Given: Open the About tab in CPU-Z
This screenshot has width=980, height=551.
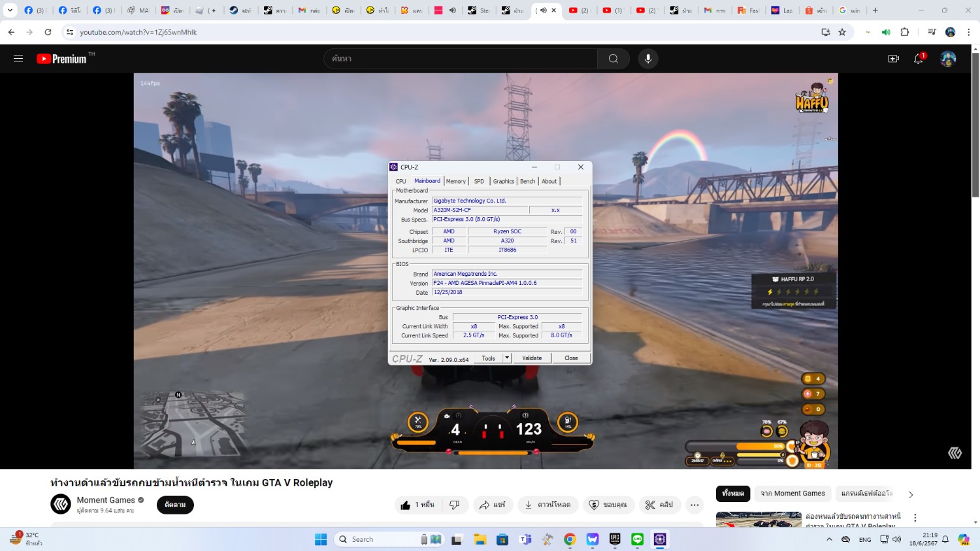Looking at the screenshot, I should click(549, 182).
